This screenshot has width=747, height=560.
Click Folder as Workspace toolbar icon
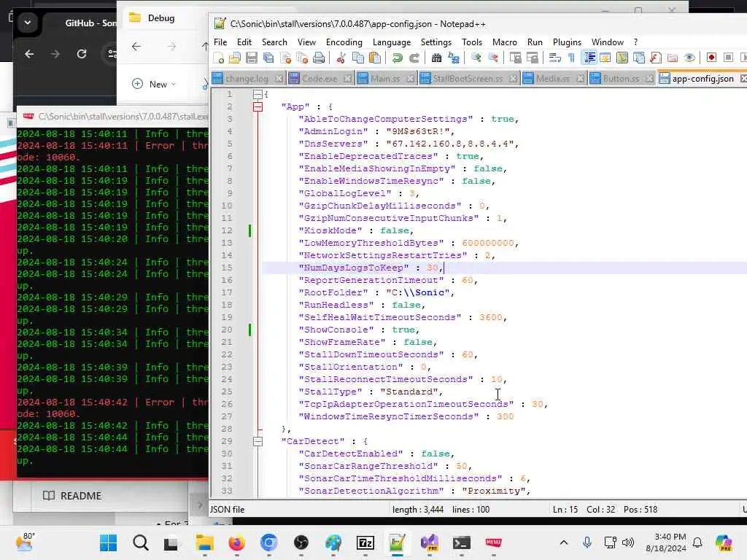[x=672, y=58]
